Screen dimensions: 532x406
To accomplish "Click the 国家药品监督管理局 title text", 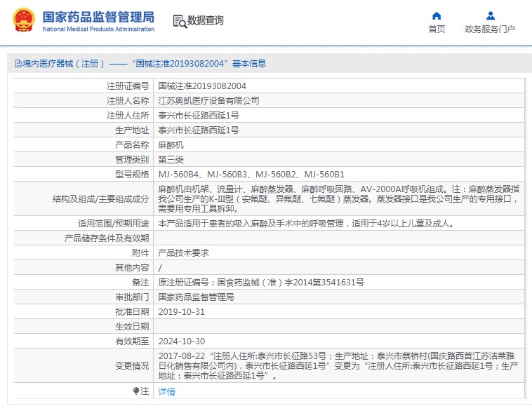I will pyautogui.click(x=98, y=17).
